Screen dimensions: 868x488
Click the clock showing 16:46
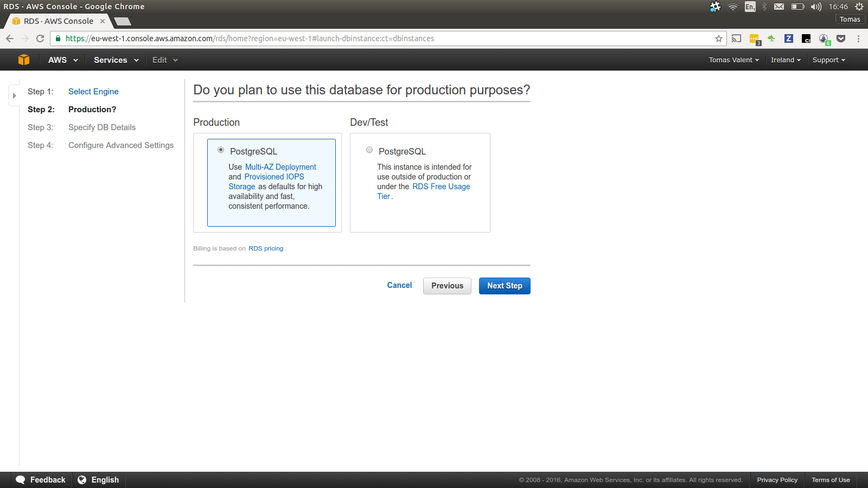pos(838,7)
